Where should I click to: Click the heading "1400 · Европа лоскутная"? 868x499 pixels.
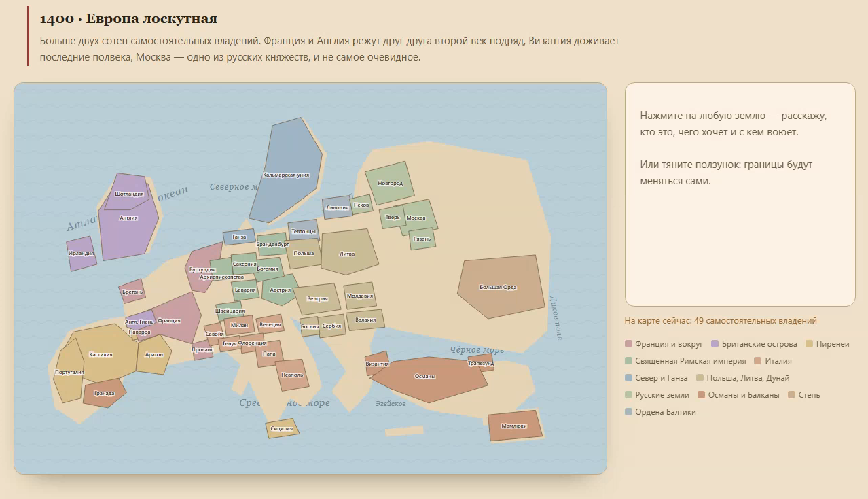tap(129, 19)
